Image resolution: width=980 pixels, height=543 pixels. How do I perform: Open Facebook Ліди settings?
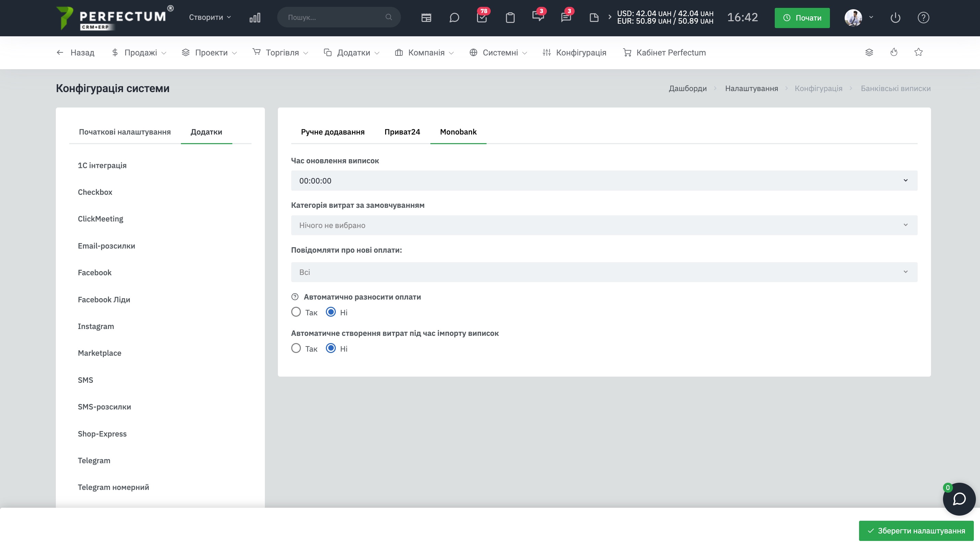point(104,300)
